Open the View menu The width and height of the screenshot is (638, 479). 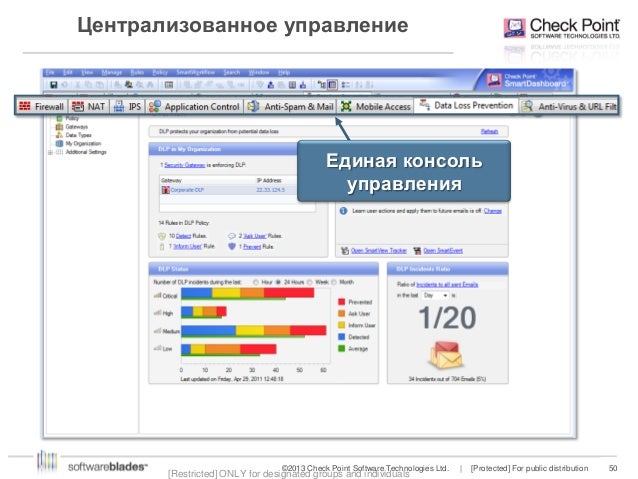click(87, 72)
